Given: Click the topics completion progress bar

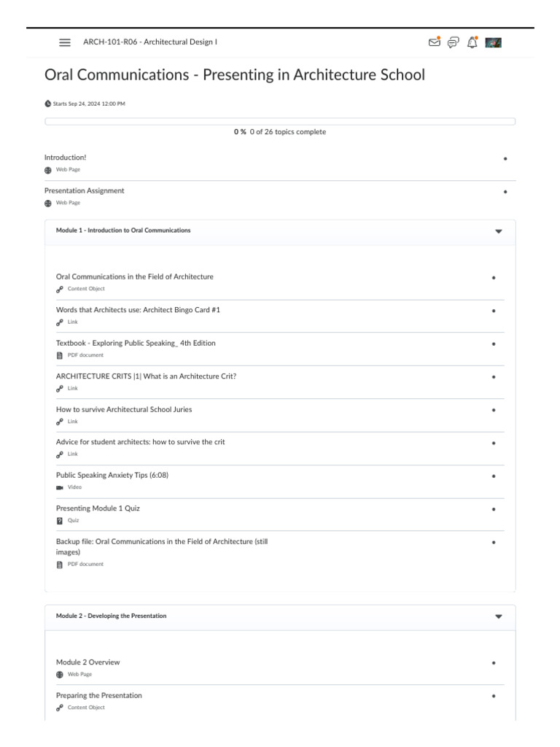Looking at the screenshot, I should click(x=280, y=121).
